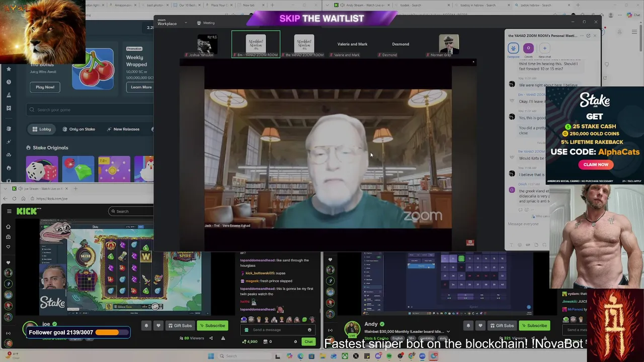The height and width of the screenshot is (362, 644).
Task: Toggle notification bell on joe's channel
Action: point(146,326)
